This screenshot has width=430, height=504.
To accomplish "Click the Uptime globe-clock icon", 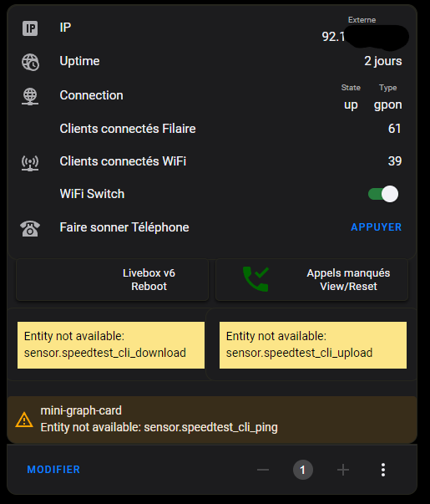I will click(x=30, y=62).
